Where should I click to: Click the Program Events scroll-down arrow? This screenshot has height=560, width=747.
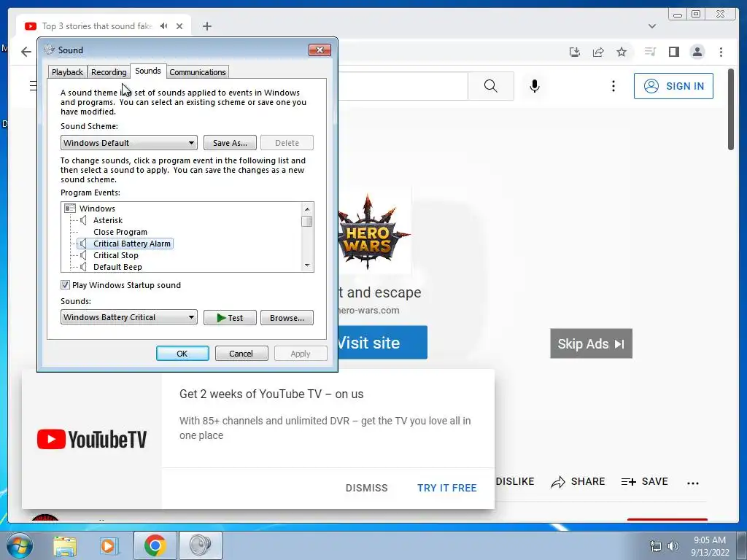pyautogui.click(x=307, y=265)
